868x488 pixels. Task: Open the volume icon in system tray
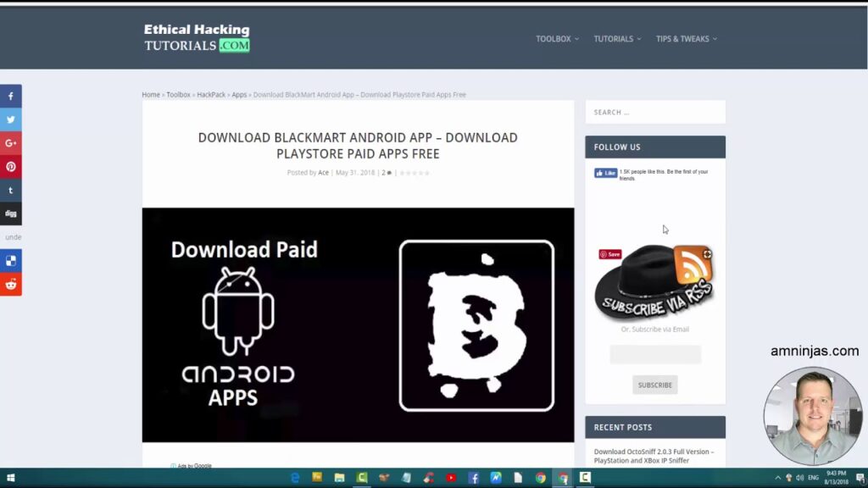coord(800,478)
